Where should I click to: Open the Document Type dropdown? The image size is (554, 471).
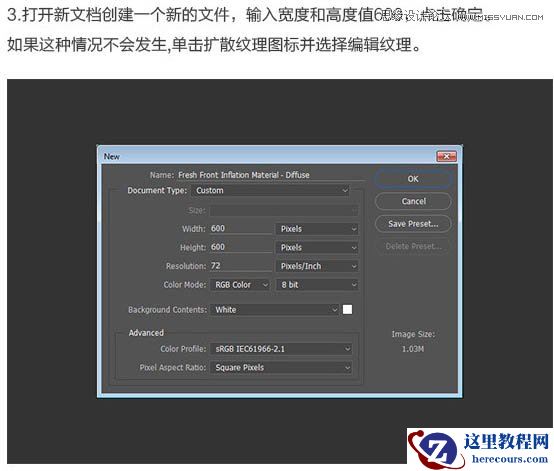(x=271, y=191)
